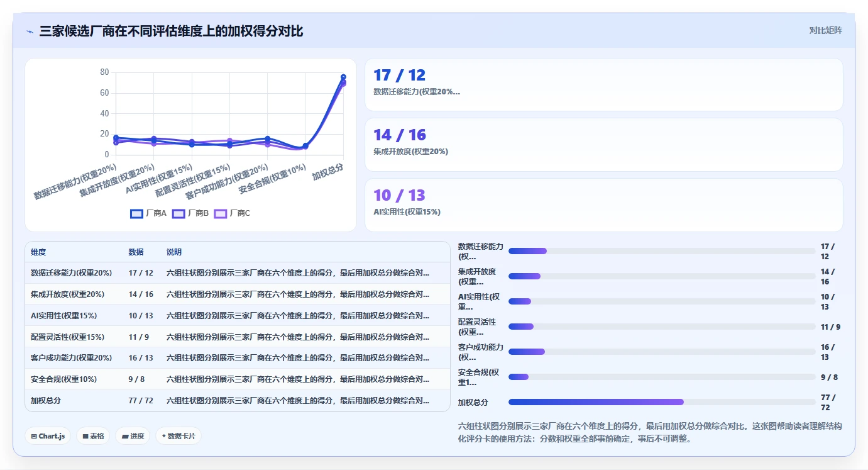Open the 14 / 16 集成开放度 card

click(603, 145)
